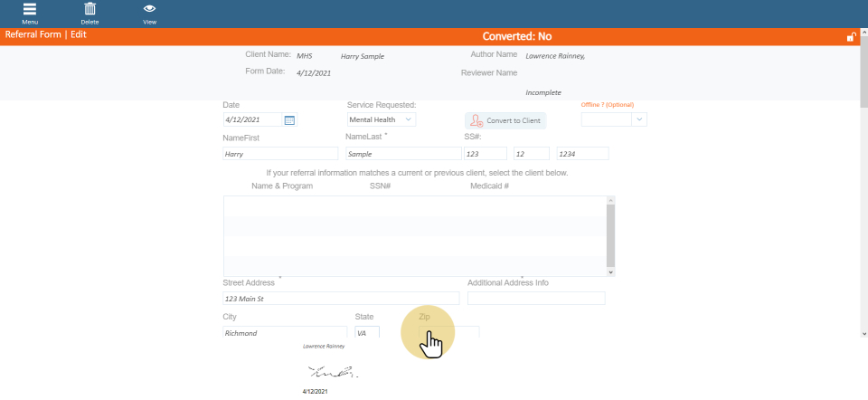Viewport: 868px width, 400px height.
Task: Click the NameLast field containing Sample
Action: point(403,154)
